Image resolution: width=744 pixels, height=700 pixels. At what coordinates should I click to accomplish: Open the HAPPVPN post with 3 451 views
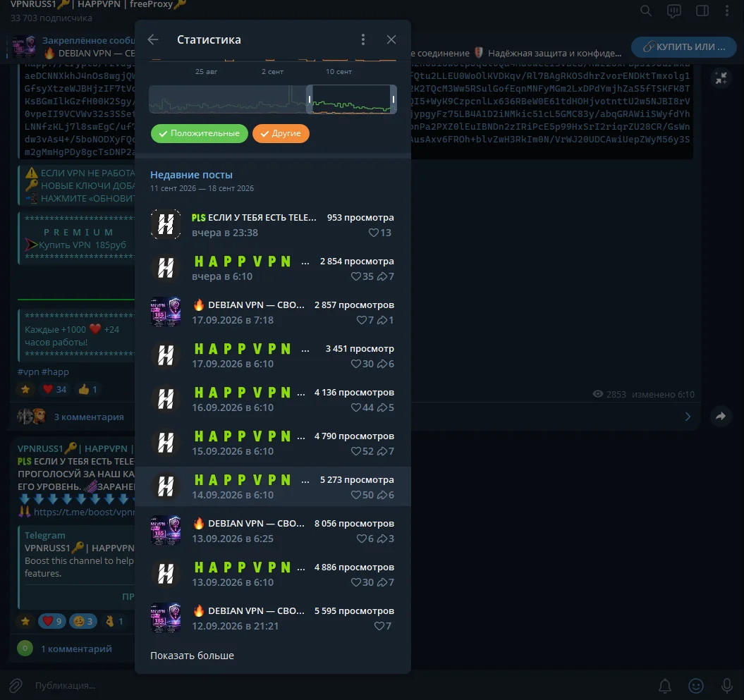click(x=273, y=356)
